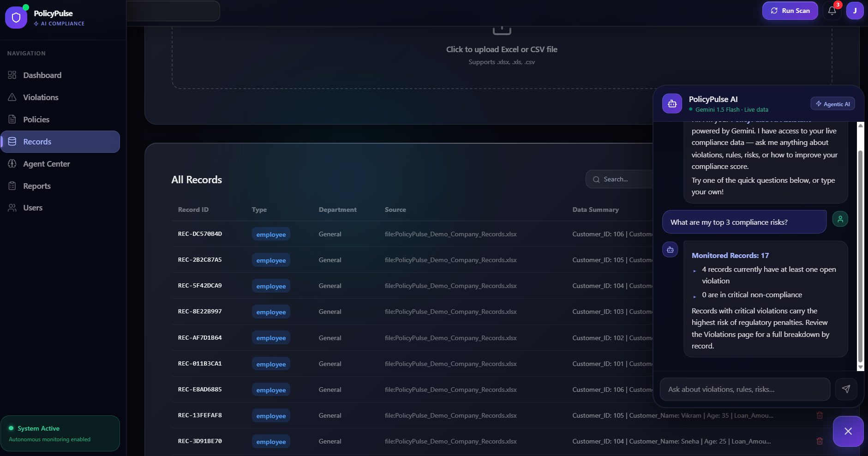Click the bot avatar beside Monitored Records
The width and height of the screenshot is (868, 456).
(x=670, y=250)
